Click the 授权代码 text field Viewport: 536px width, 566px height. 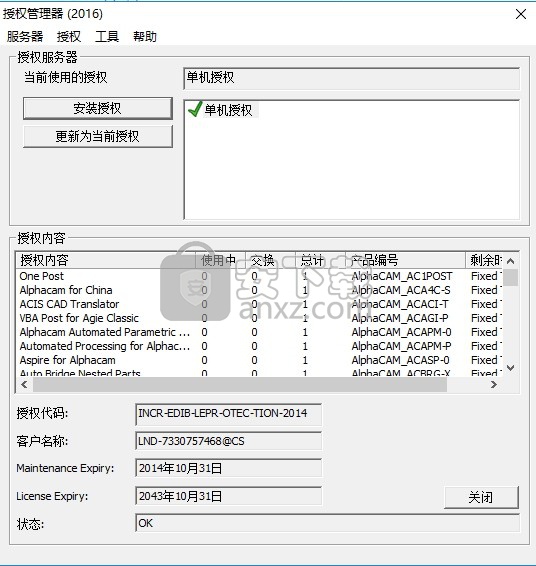(228, 413)
